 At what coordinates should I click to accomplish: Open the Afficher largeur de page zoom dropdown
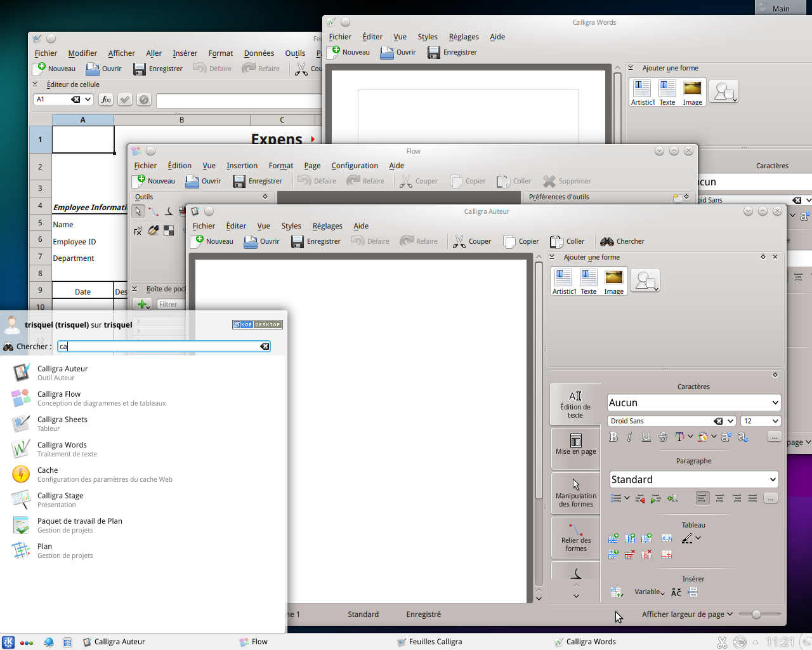click(x=687, y=614)
